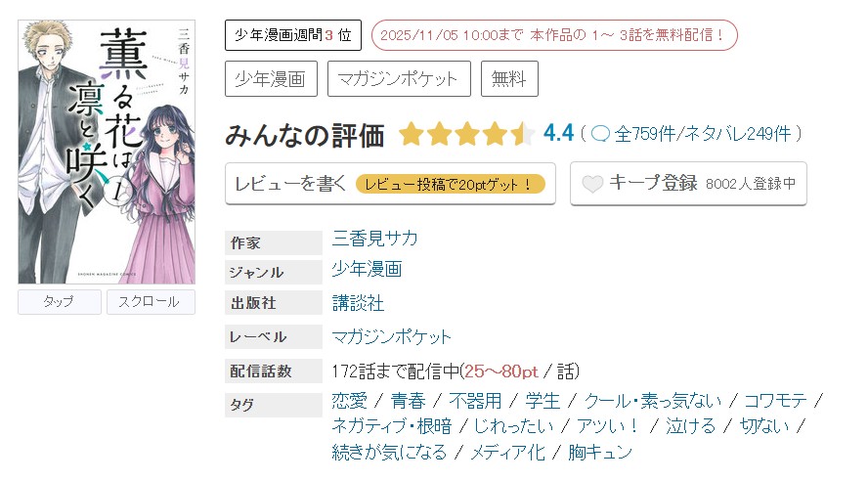Open the manga cover thumbnail

[107, 152]
